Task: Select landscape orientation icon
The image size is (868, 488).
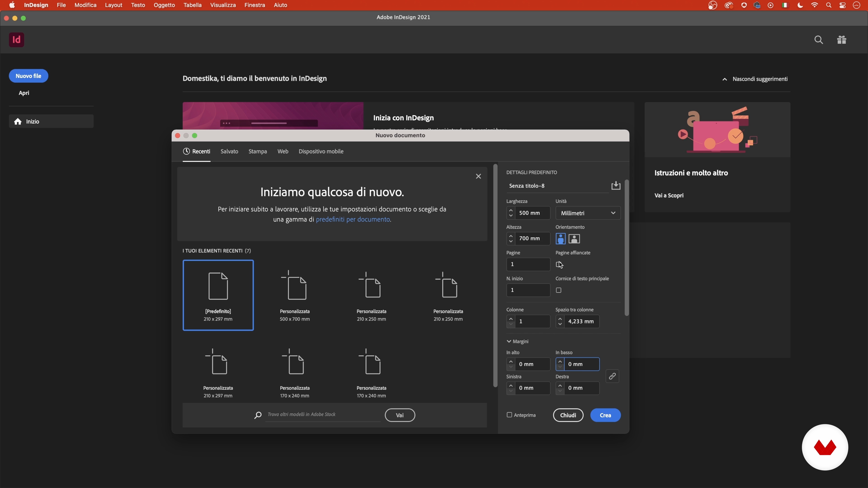Action: [x=574, y=239]
